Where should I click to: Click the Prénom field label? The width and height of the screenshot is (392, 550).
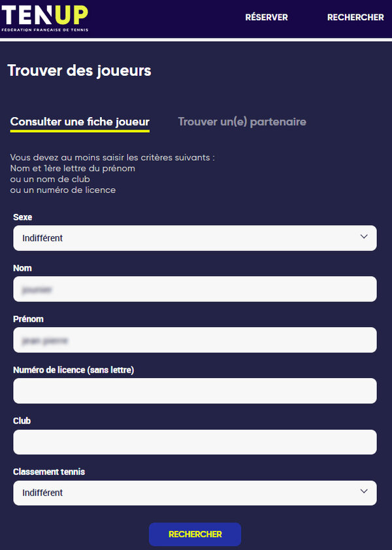27,319
